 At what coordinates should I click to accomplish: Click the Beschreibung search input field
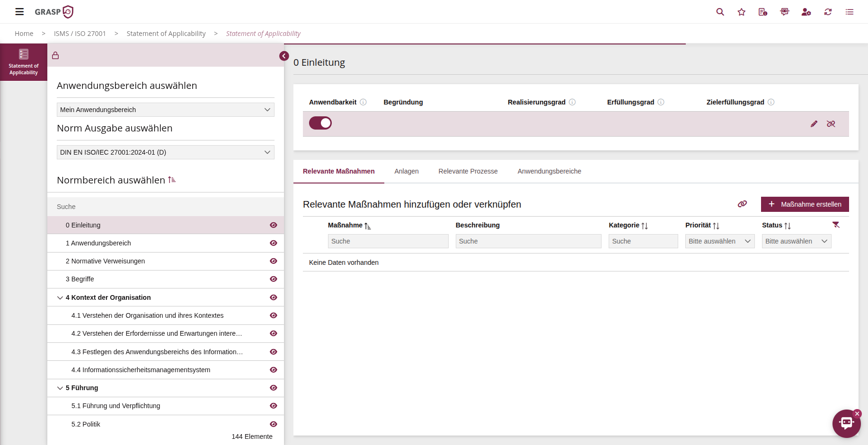[528, 241]
